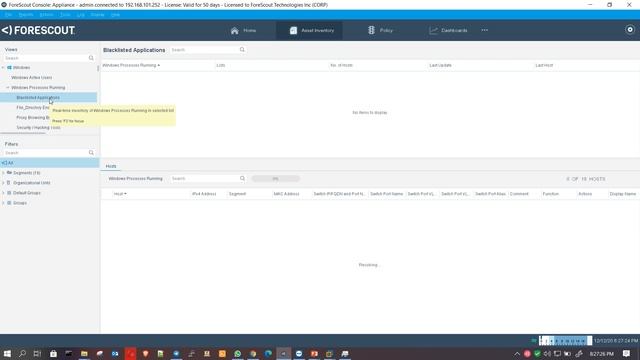This screenshot has height=360, width=640.
Task: Click the magnifier icon in Views search
Action: point(91,58)
